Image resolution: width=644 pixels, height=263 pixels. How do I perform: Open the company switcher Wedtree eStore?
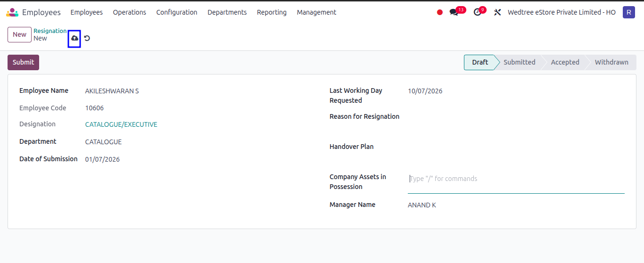click(x=561, y=12)
